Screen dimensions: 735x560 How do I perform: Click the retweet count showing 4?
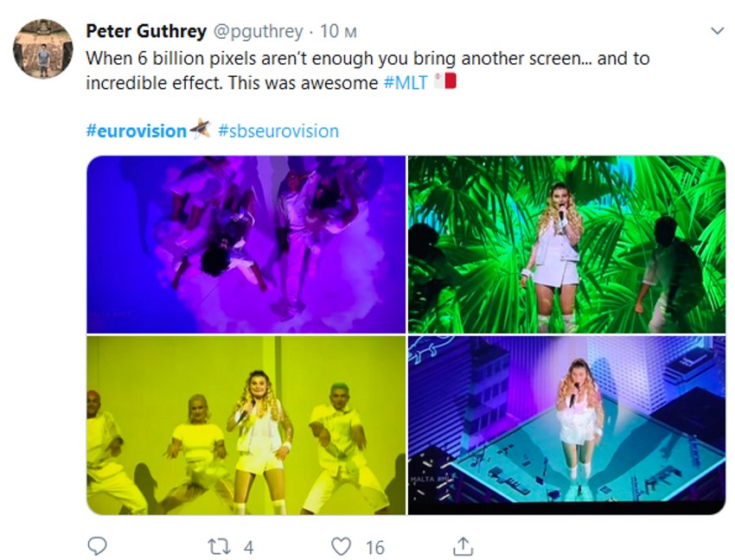(249, 546)
